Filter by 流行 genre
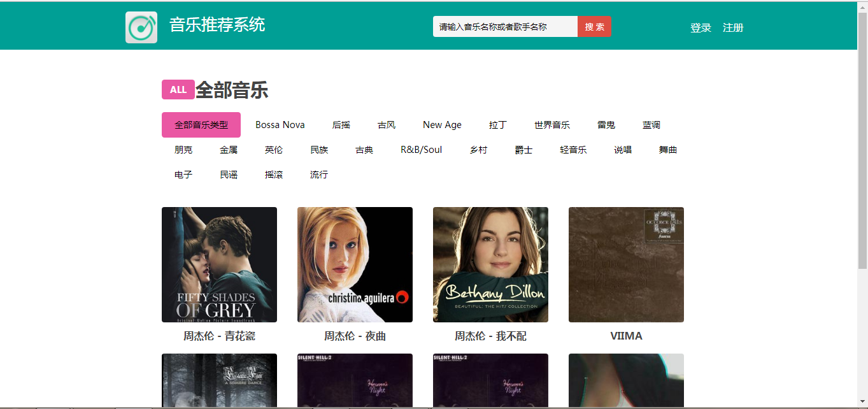Viewport: 868px width, 409px height. 319,175
